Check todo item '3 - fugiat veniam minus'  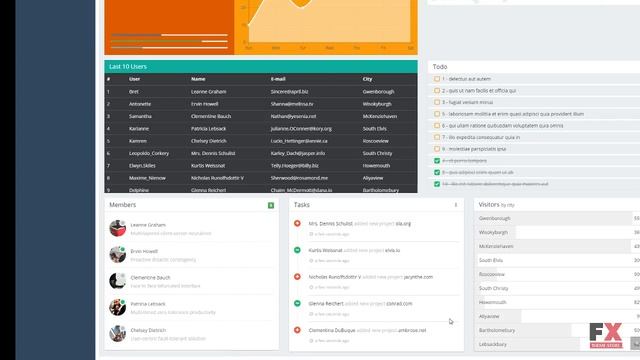pos(437,102)
